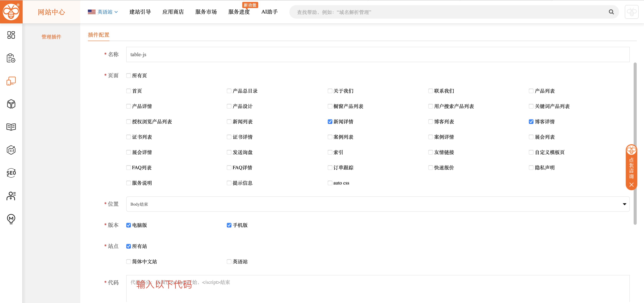Open the open-book sidebar icon
The image size is (644, 303).
11,127
